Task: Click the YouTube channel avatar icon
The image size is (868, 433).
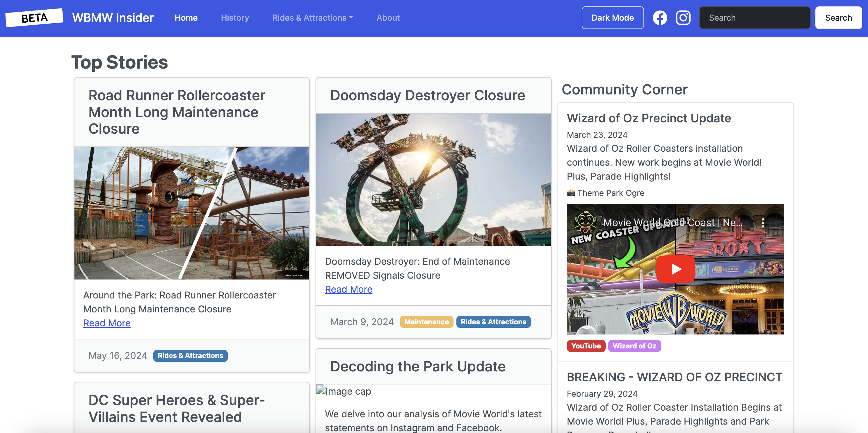Action: click(585, 222)
